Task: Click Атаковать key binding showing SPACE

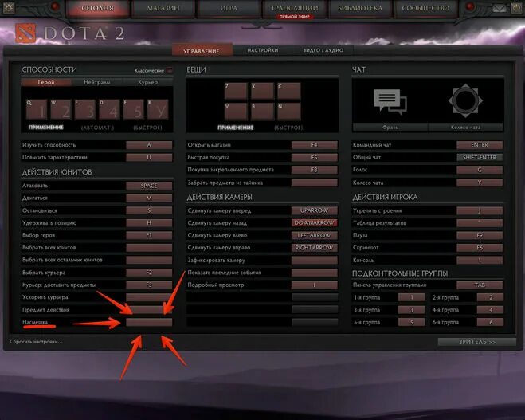Action: (x=149, y=186)
